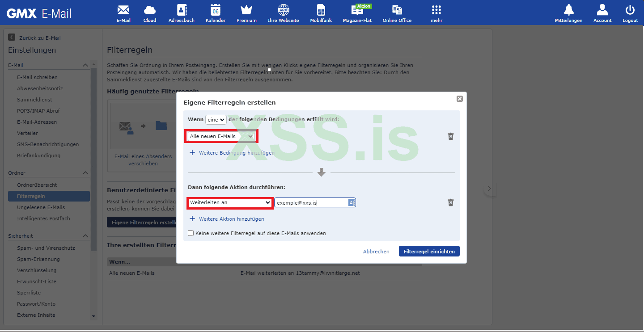
Task: Open the 'eine' condition match dropdown
Action: [x=216, y=120]
